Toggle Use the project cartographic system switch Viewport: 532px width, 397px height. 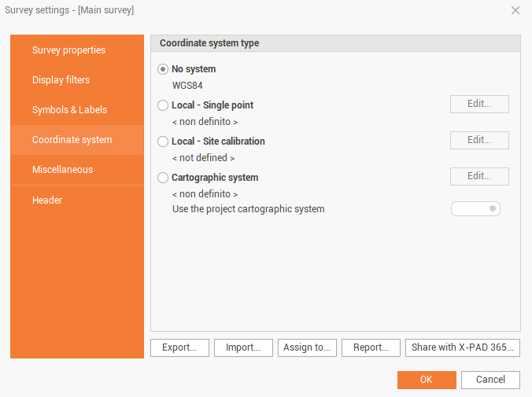(x=475, y=209)
